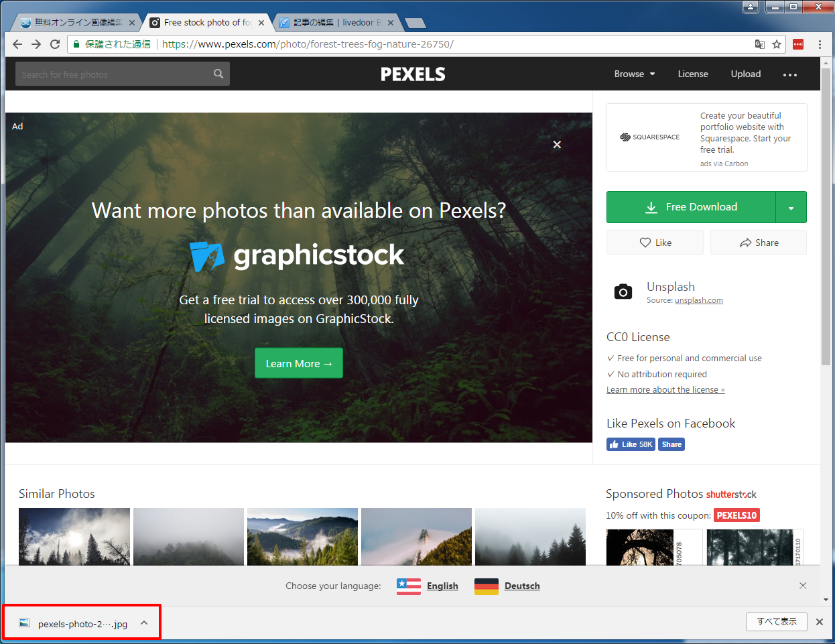Choose English language link
This screenshot has height=644, width=835.
coord(442,586)
